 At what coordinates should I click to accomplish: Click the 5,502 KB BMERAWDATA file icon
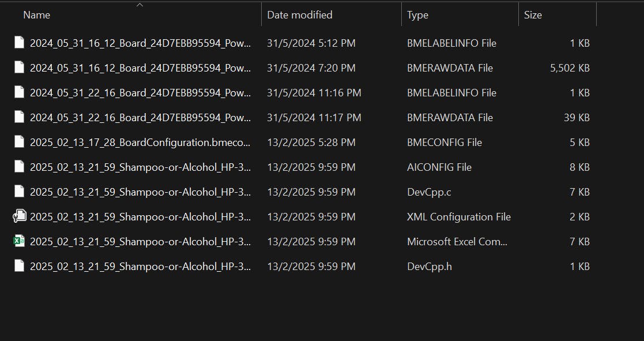pyautogui.click(x=19, y=68)
